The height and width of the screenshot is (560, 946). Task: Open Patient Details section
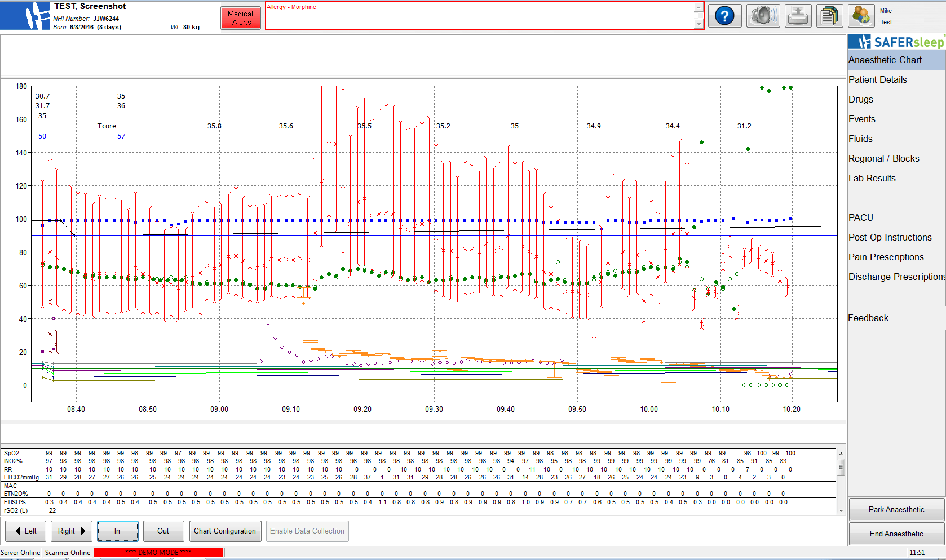(x=878, y=80)
